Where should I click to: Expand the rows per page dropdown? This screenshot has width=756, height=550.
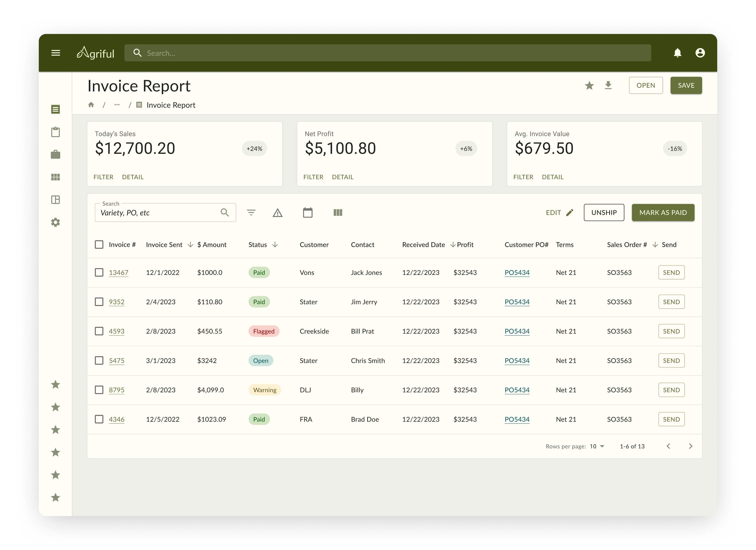[x=597, y=446]
